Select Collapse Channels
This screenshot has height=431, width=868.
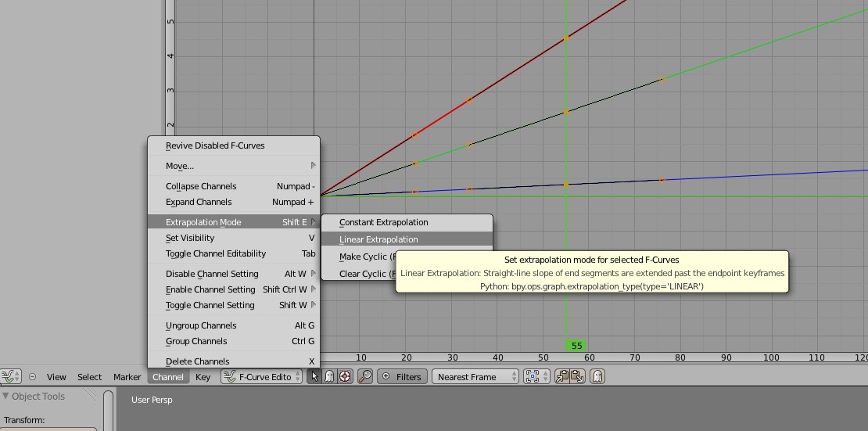tap(234, 186)
